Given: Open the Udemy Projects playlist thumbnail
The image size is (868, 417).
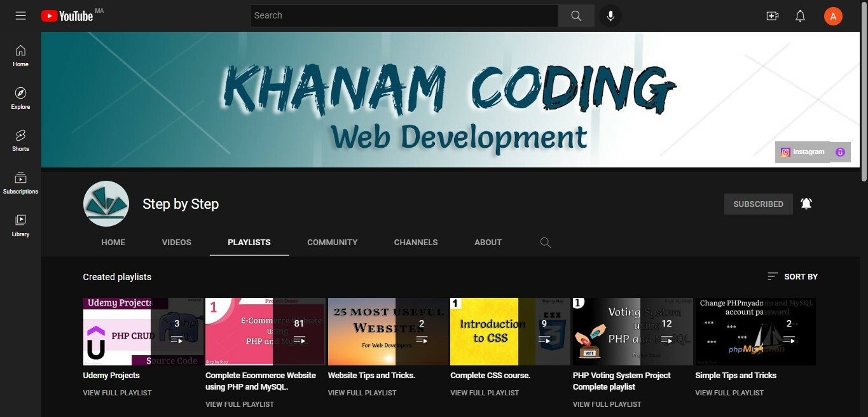Looking at the screenshot, I should pyautogui.click(x=143, y=332).
